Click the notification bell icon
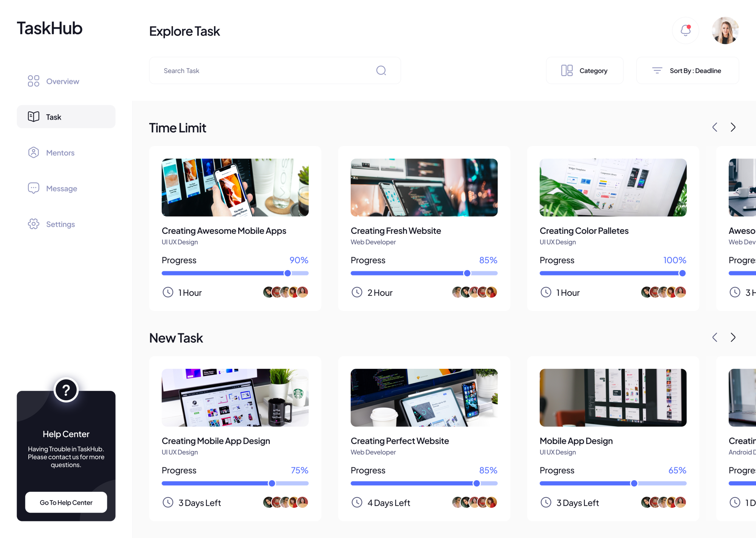756x538 pixels. (x=685, y=30)
